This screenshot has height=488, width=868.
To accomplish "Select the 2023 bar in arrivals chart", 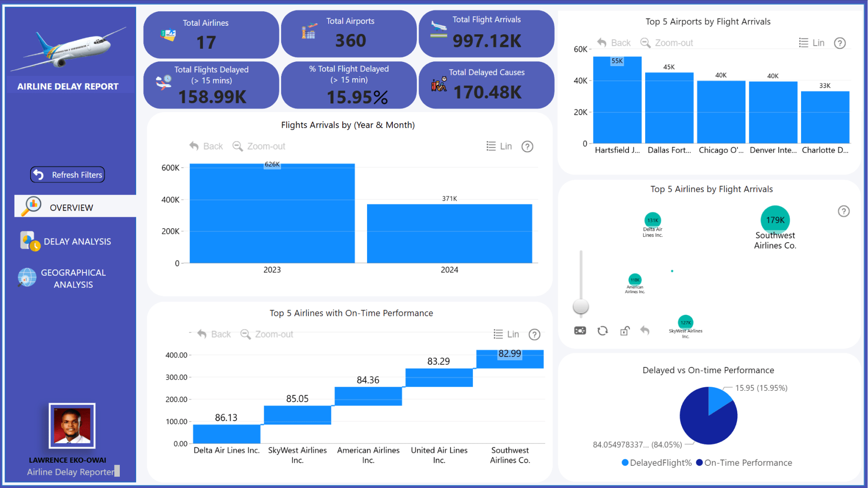I will 272,213.
